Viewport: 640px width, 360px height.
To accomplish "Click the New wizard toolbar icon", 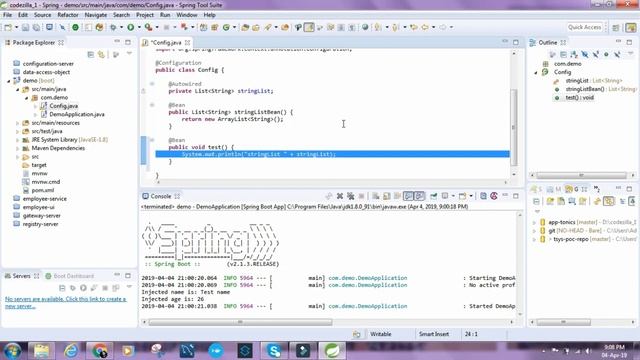I will click(8, 27).
